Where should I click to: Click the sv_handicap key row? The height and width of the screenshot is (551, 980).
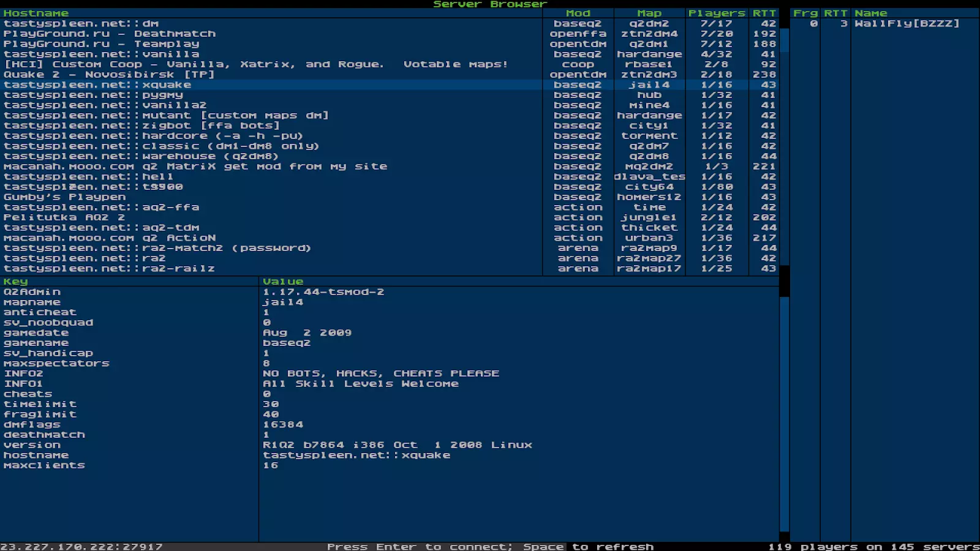[390, 353]
